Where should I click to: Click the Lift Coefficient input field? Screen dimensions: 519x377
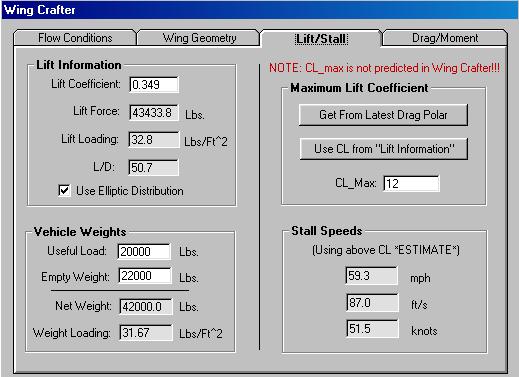[x=154, y=85]
